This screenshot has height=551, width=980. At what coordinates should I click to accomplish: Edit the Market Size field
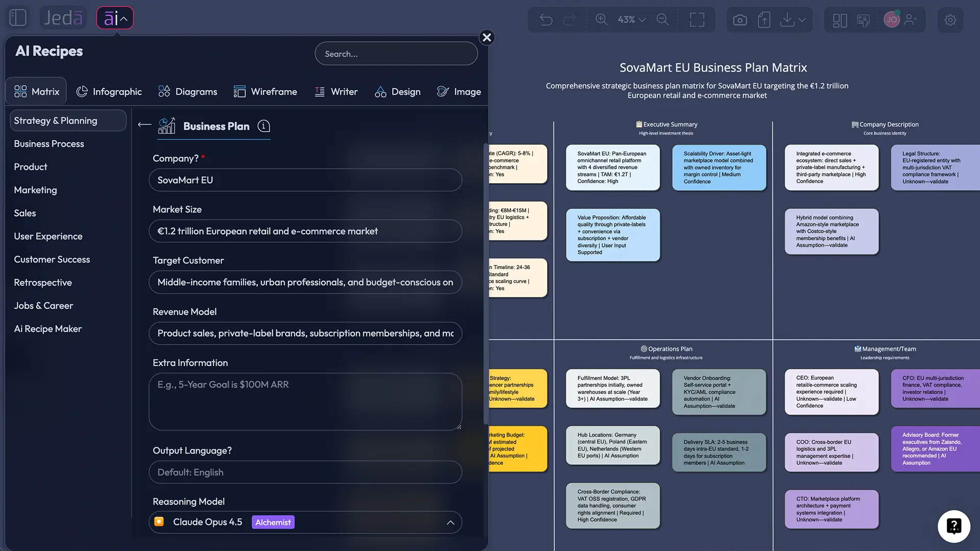click(305, 231)
